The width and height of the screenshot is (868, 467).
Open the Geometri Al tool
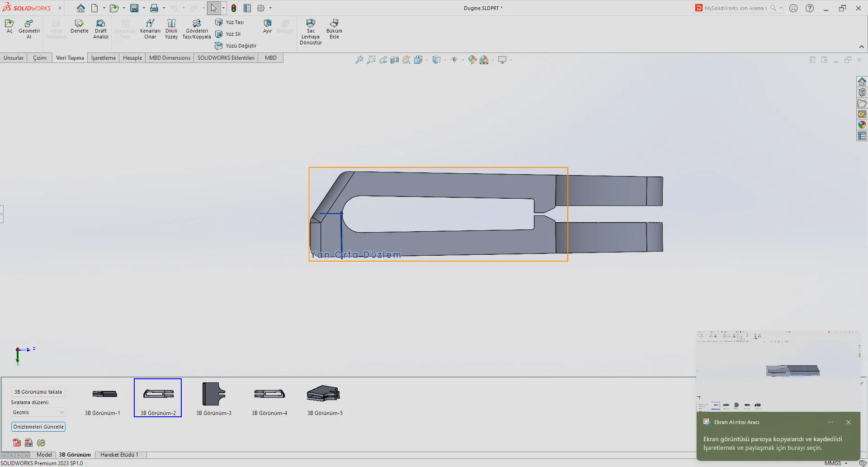point(29,29)
